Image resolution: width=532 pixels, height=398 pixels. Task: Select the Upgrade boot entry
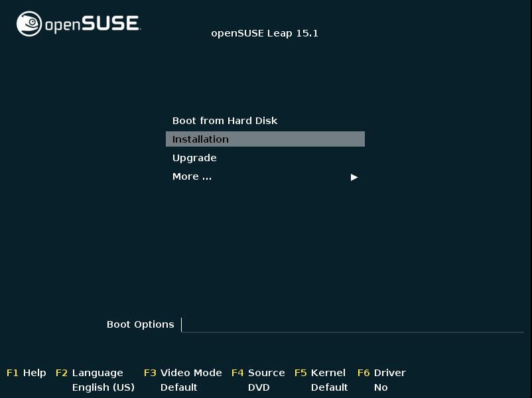[x=194, y=158]
